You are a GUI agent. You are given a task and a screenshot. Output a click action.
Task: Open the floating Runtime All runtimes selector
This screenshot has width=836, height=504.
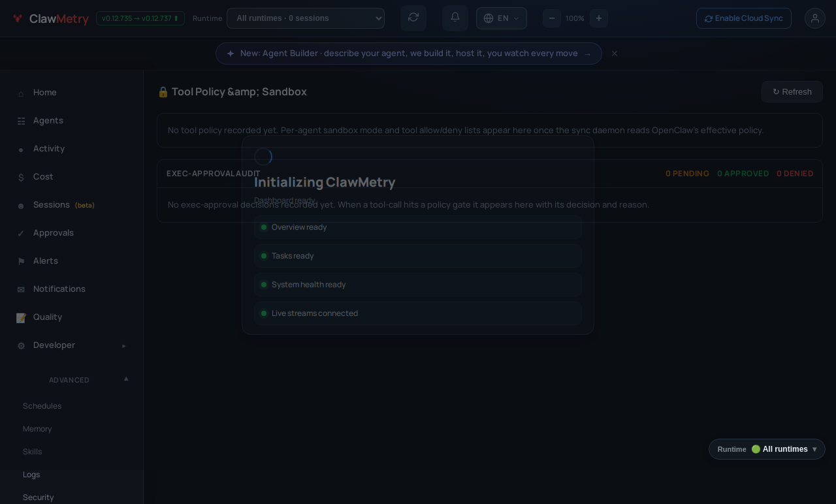(767, 449)
